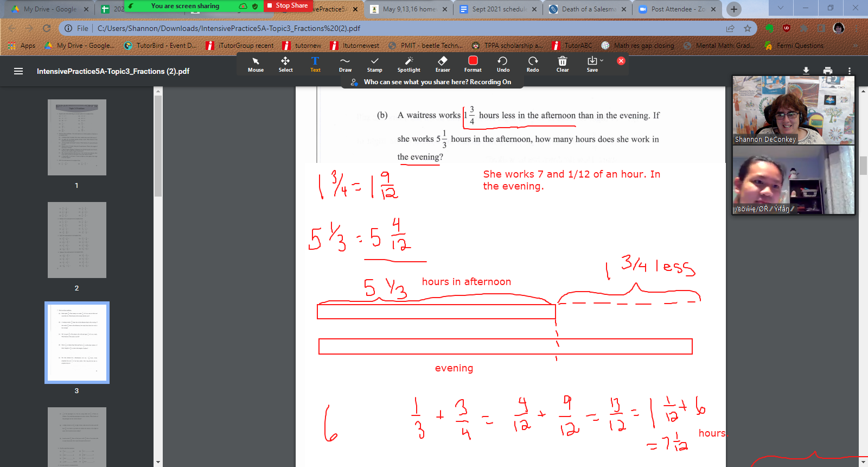Open iTutorGroup recent bookmark
Viewport: 868px width, 467px height.
pos(240,46)
